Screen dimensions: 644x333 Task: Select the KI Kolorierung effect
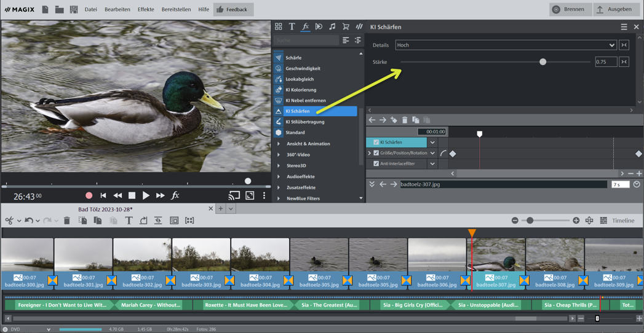click(x=301, y=90)
